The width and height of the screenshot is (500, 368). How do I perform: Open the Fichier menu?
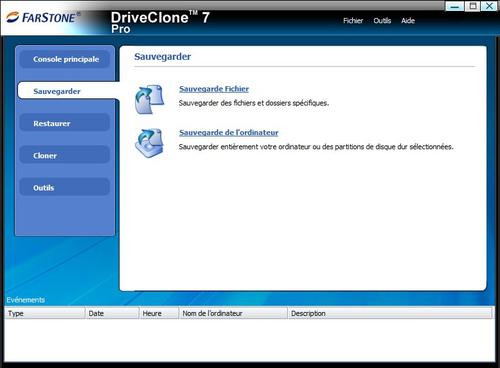pyautogui.click(x=353, y=21)
